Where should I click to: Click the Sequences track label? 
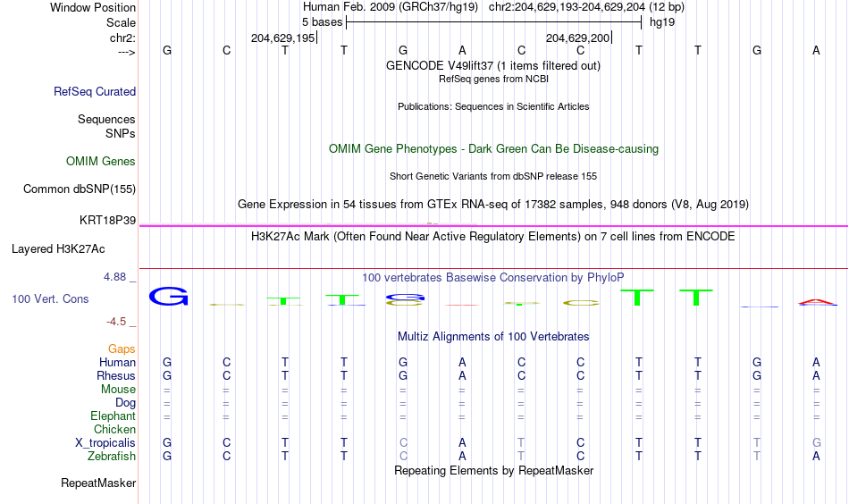[106, 119]
